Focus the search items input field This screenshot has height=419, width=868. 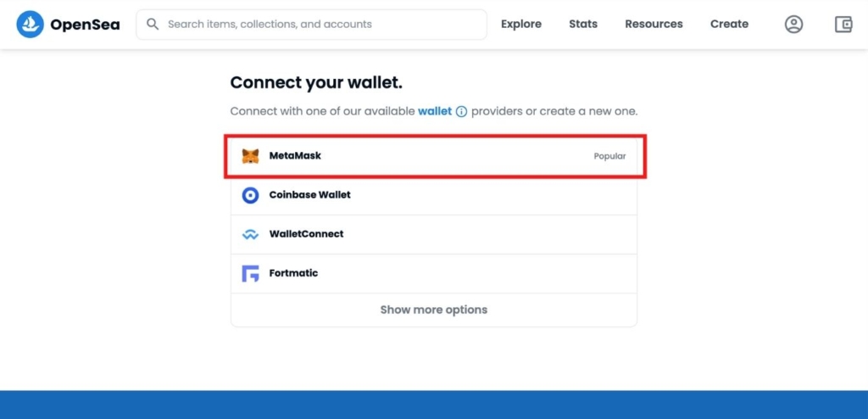312,25
